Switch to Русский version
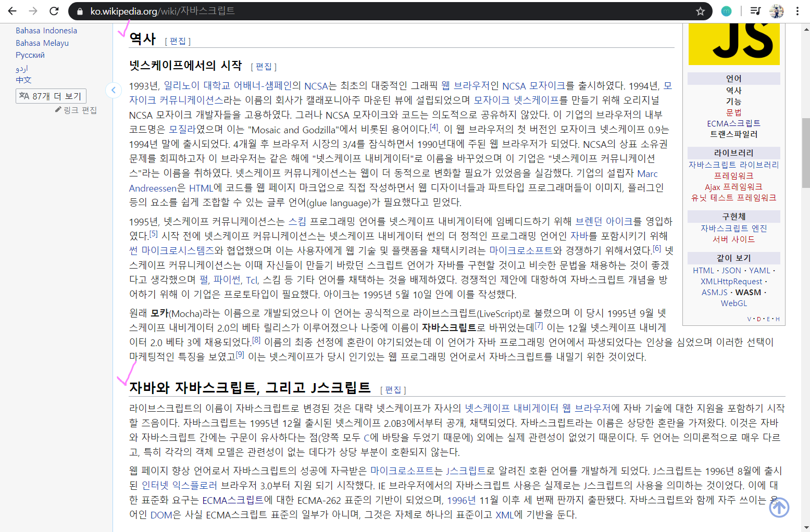The width and height of the screenshot is (810, 532). point(30,55)
